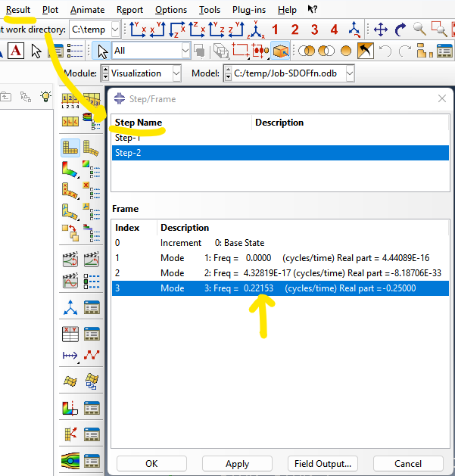
Task: Click the Cancel button
Action: (x=408, y=464)
